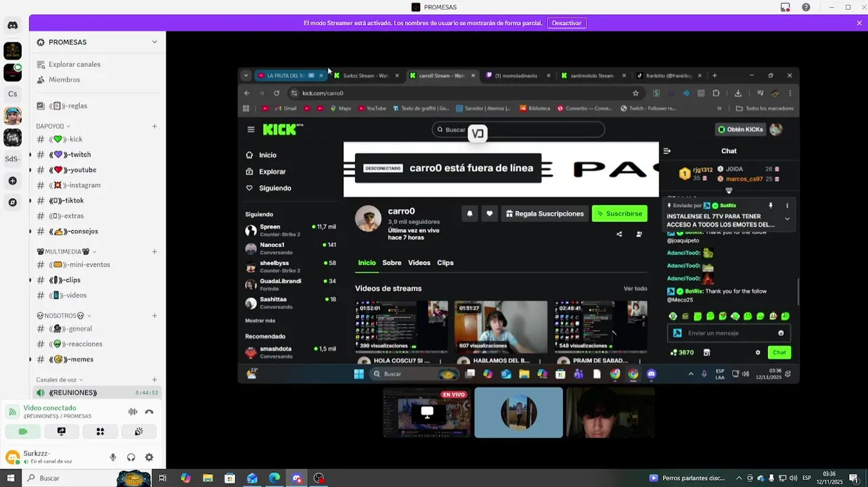The height and width of the screenshot is (487, 868).
Task: Share your screen button in voice panel
Action: [x=62, y=431]
